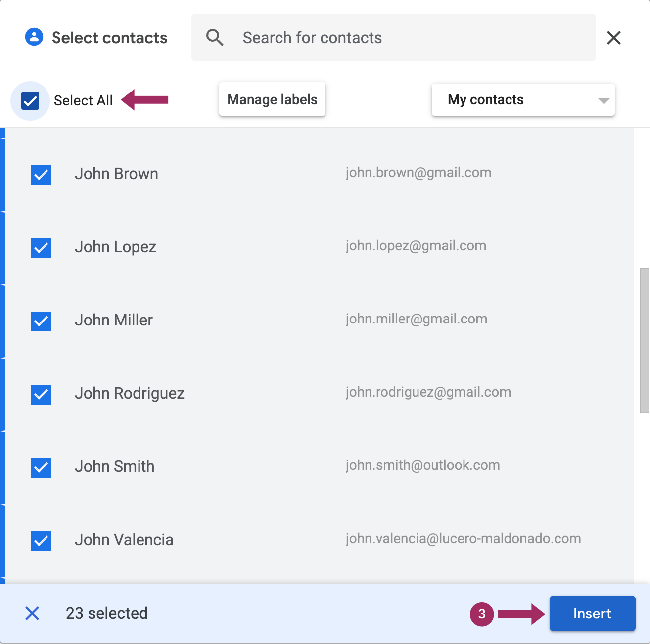Click email john.valencia@lucero-maldonado.com
Image resolution: width=650 pixels, height=644 pixels.
pyautogui.click(x=464, y=539)
